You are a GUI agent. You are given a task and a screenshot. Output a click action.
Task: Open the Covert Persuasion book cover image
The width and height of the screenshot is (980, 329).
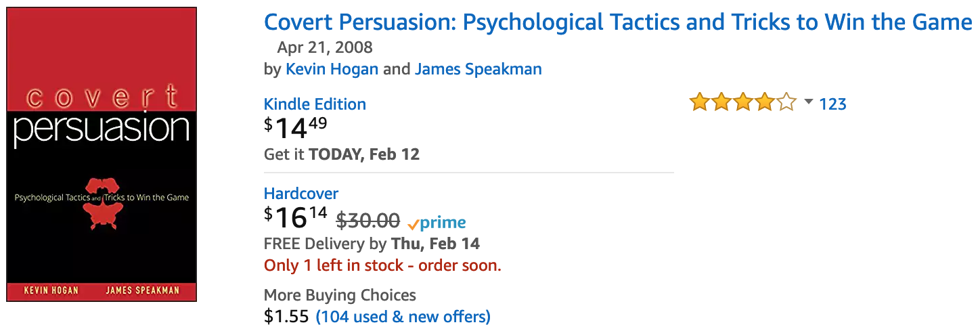pyautogui.click(x=102, y=154)
